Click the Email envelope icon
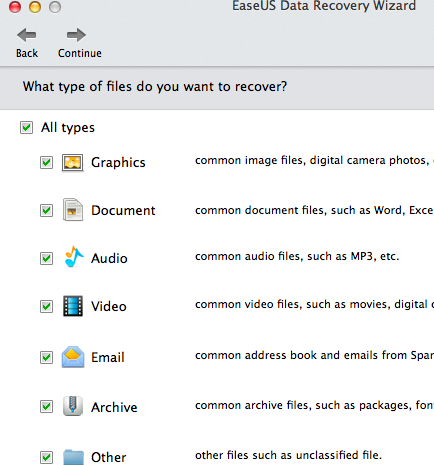This screenshot has width=434, height=465. coord(73,357)
